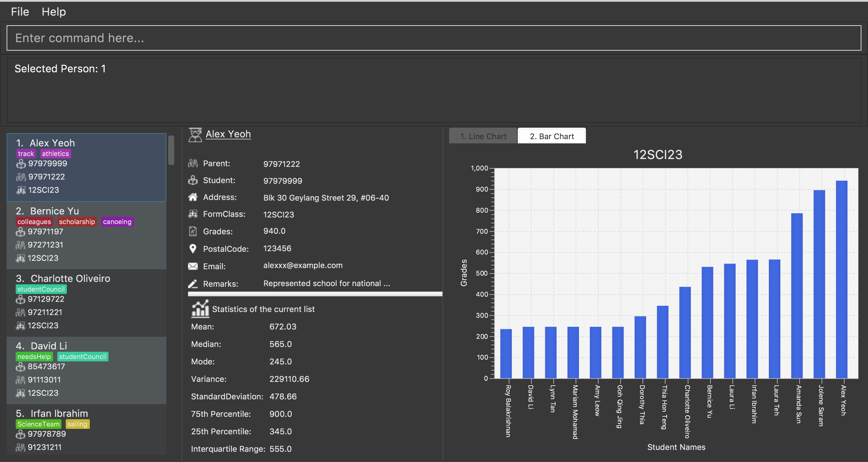Viewport: 868px width, 462px height.
Task: Click class icon in Bernice Yu's card
Action: (20, 258)
